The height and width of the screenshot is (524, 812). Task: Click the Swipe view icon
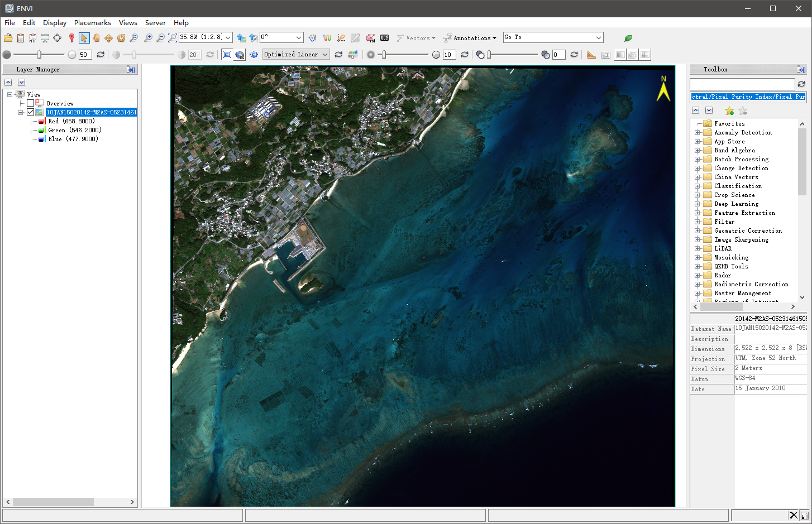coord(646,55)
